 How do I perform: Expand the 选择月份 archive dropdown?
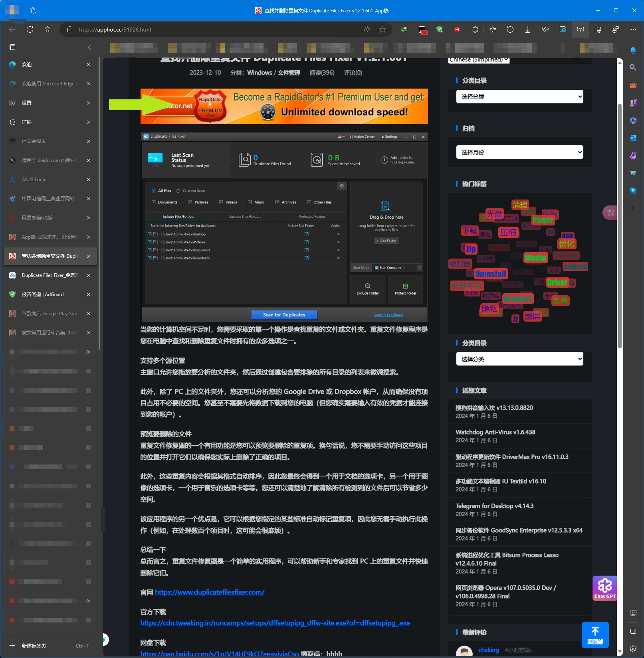click(519, 152)
